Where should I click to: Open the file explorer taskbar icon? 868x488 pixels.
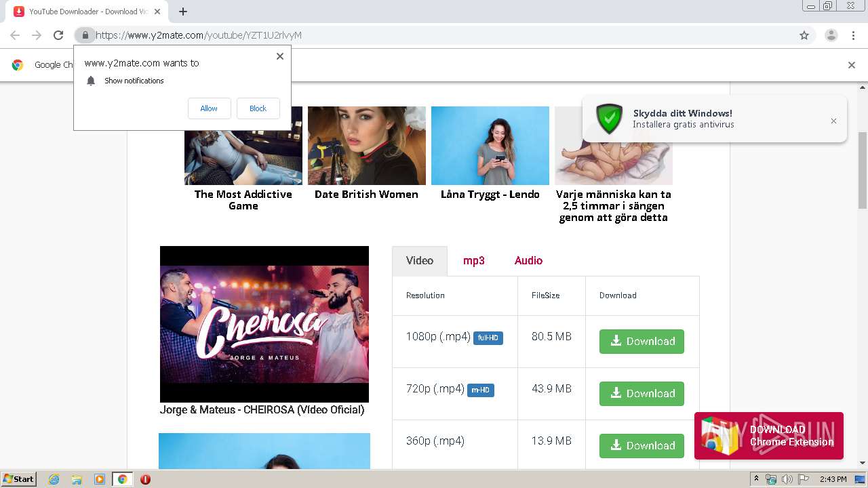pyautogui.click(x=77, y=479)
